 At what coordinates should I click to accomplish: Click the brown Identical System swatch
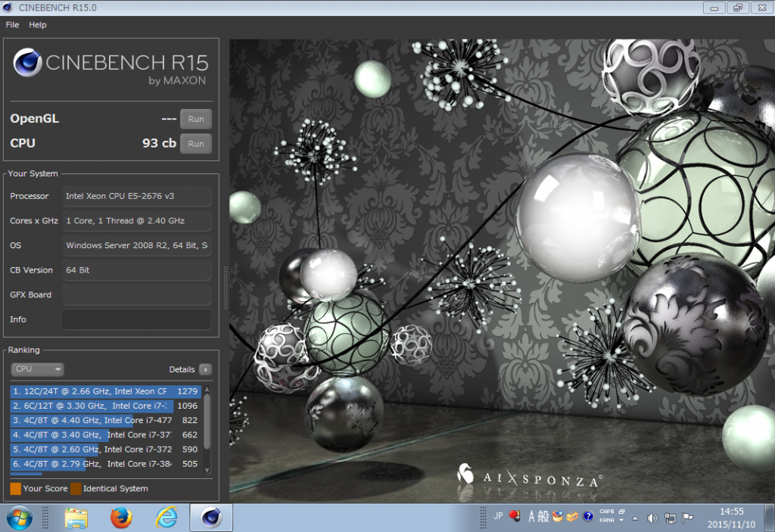76,489
